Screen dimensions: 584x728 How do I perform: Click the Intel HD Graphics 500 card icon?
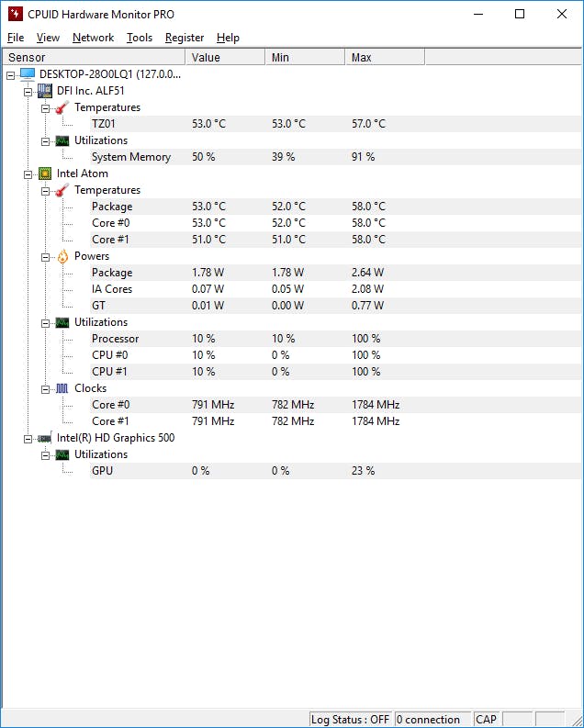click(x=45, y=438)
